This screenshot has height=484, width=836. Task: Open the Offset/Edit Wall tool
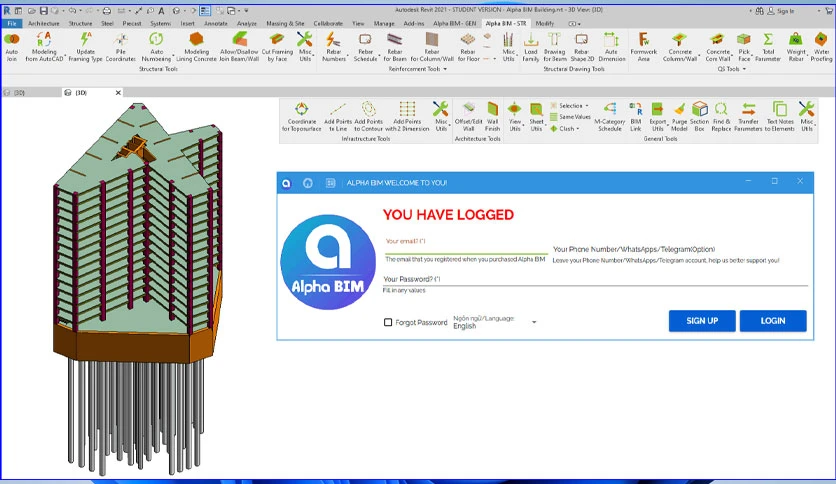tap(468, 117)
